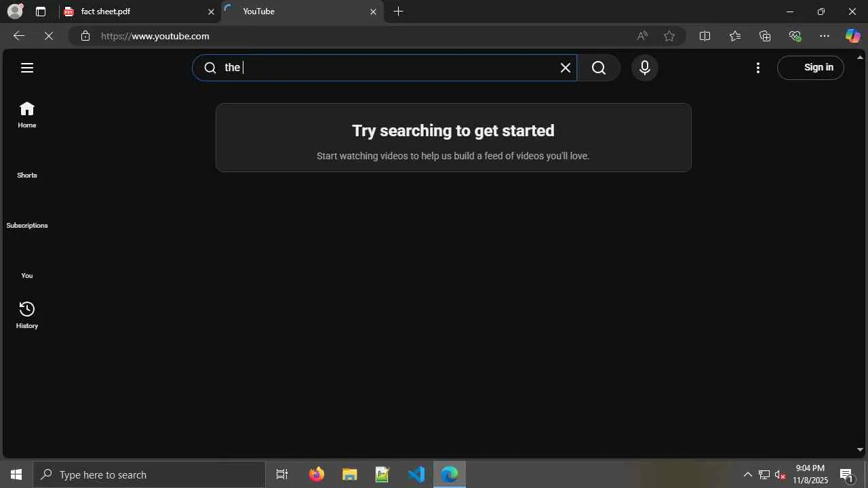Open the YouTube guide hamburger menu
This screenshot has height=488, width=868.
click(27, 68)
